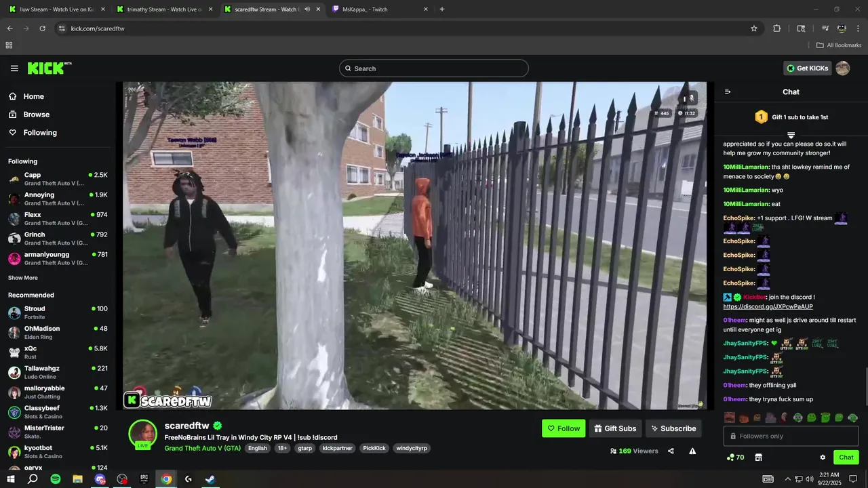Viewport: 868px width, 488px height.
Task: Click the taskbar clock showing 2:21 AM
Action: tap(829, 479)
